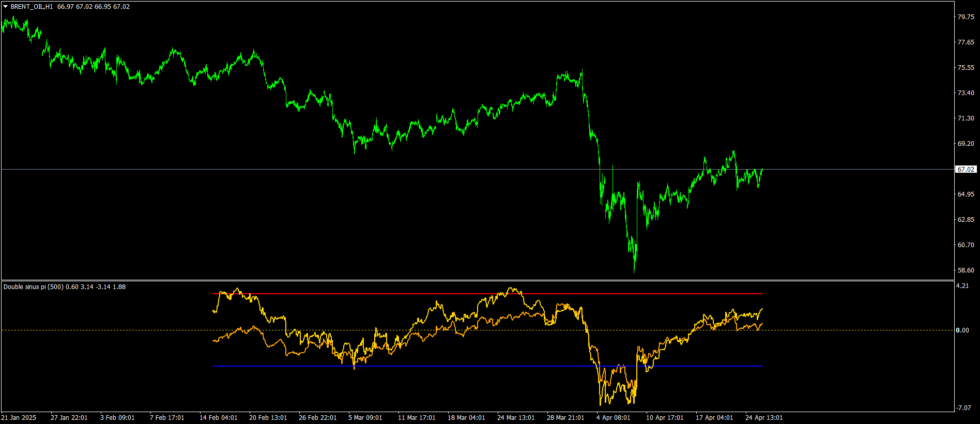Click the 10 Apr 17:01 time label

(x=665, y=418)
